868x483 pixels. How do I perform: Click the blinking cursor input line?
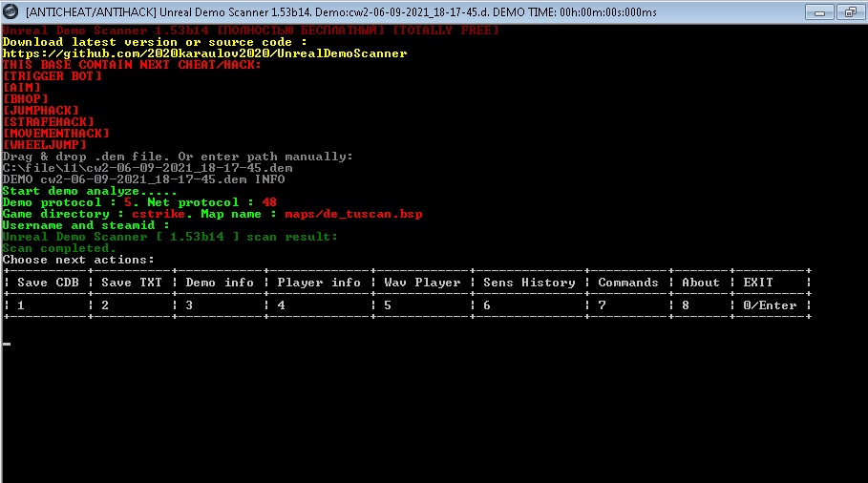(7, 344)
